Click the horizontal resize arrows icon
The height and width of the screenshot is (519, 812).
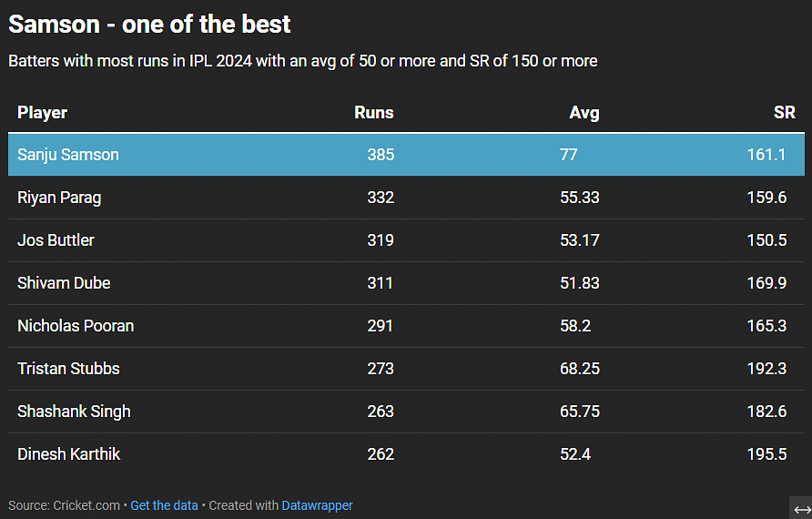pyautogui.click(x=801, y=508)
